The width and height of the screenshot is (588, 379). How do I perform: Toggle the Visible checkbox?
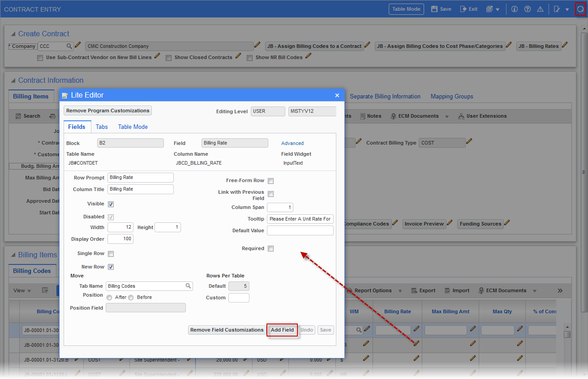click(x=111, y=204)
